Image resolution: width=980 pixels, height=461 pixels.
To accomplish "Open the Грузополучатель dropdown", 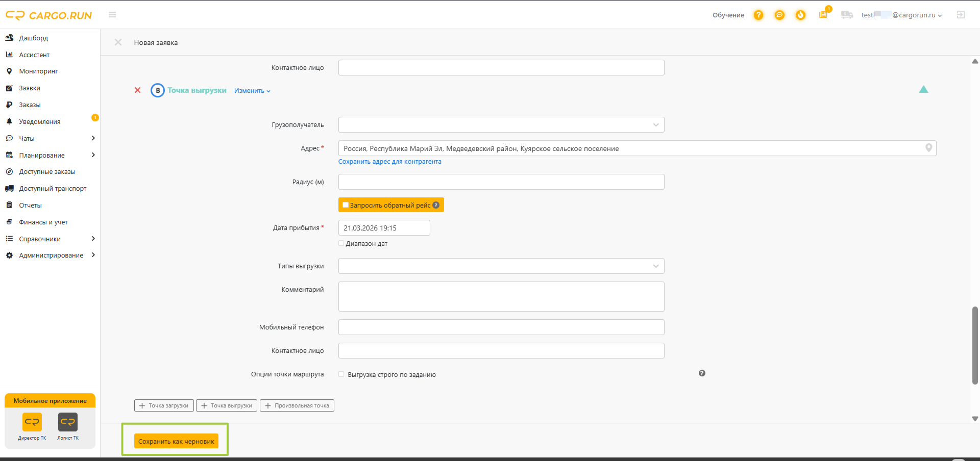I will click(x=501, y=125).
